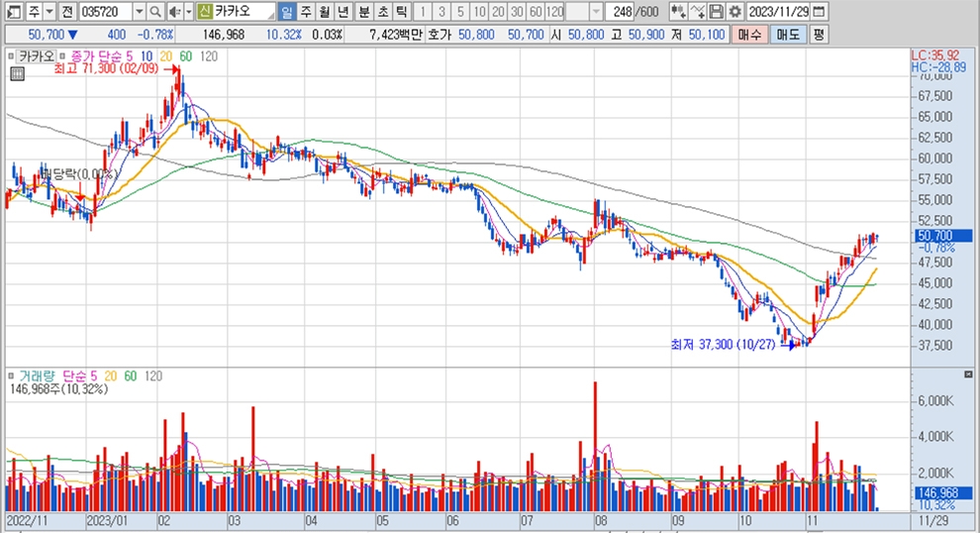The image size is (980, 533).
Task: Select monthly 월 chart period
Action: point(325,11)
